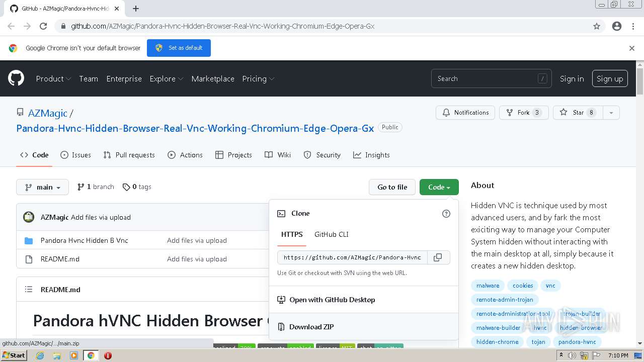
Task: Open the Product menu
Action: coord(53,79)
